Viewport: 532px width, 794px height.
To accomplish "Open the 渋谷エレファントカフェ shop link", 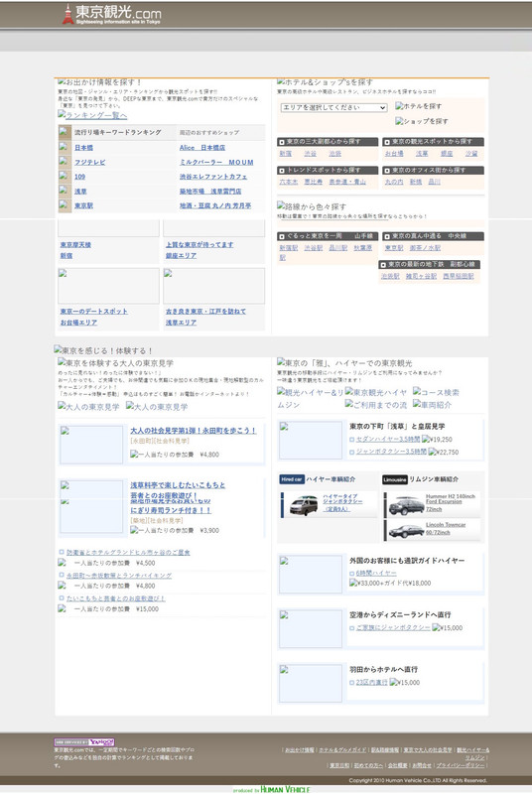I will click(x=213, y=177).
